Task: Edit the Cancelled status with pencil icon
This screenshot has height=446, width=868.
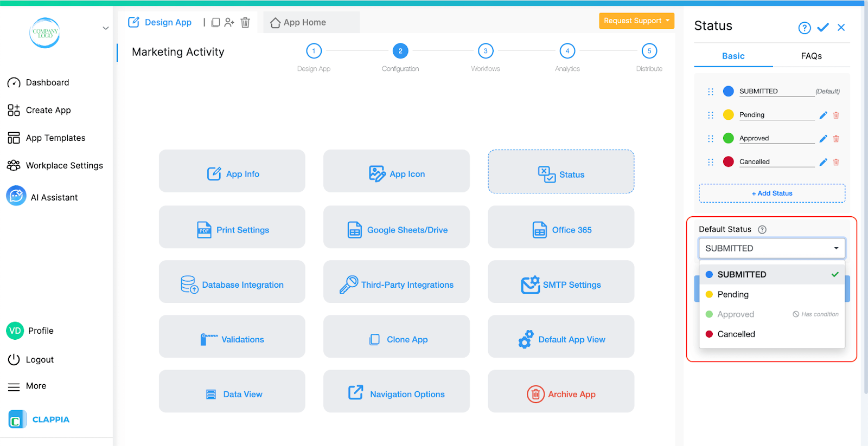Action: 823,162
